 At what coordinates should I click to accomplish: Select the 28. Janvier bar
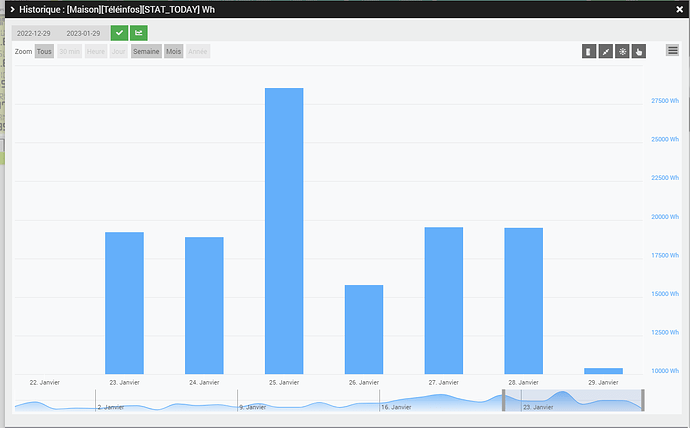524,301
